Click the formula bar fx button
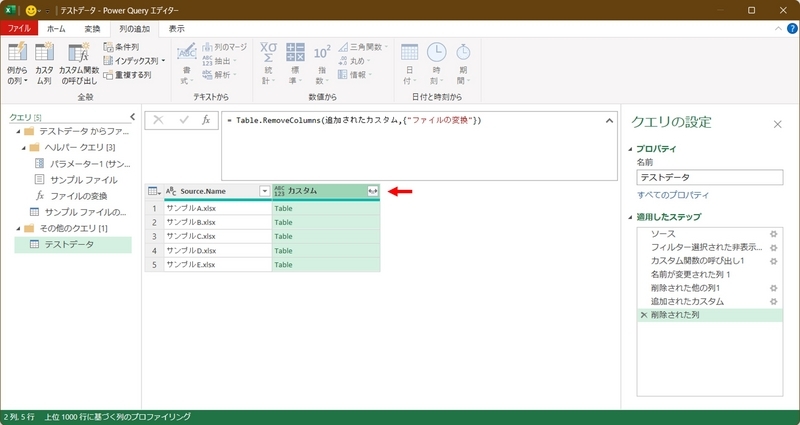Screen dimensions: 800x425 [206, 120]
